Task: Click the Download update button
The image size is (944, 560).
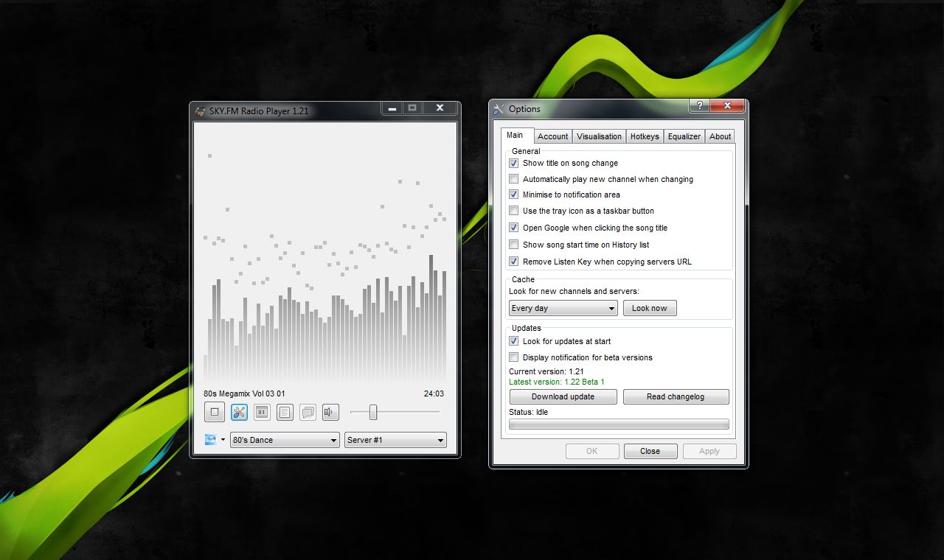Action: pyautogui.click(x=563, y=396)
